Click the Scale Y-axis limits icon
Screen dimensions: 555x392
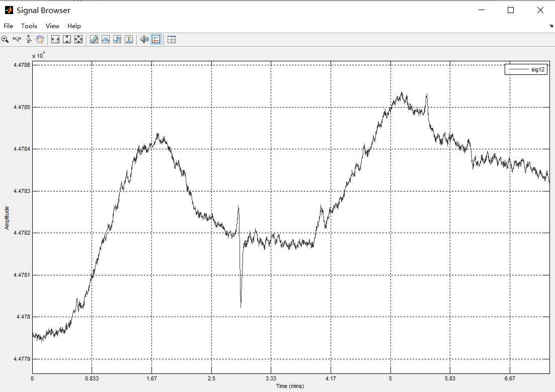[x=67, y=39]
